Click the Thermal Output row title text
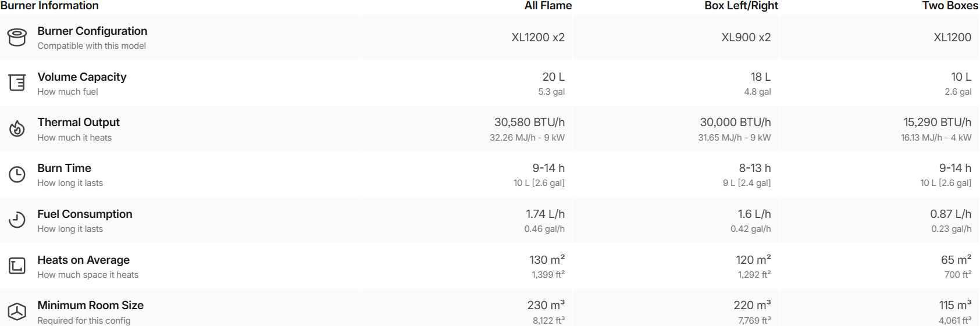The height and width of the screenshot is (326, 980). point(79,122)
